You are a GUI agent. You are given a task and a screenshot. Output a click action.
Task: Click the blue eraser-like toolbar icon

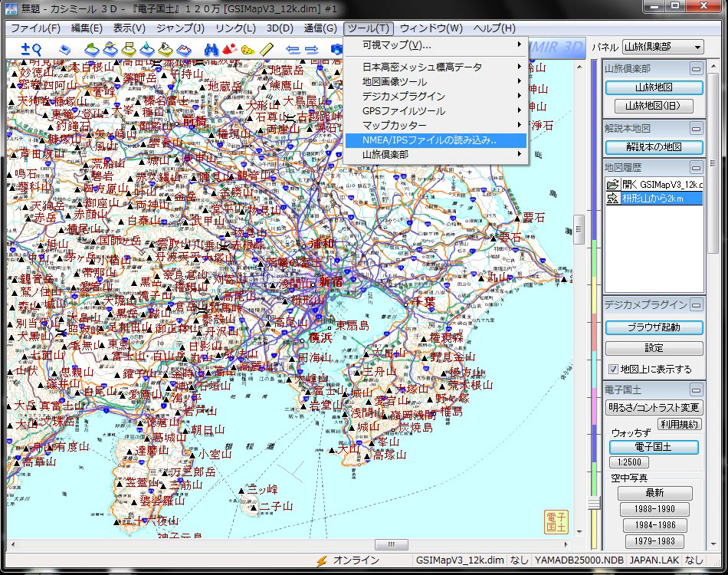click(65, 49)
